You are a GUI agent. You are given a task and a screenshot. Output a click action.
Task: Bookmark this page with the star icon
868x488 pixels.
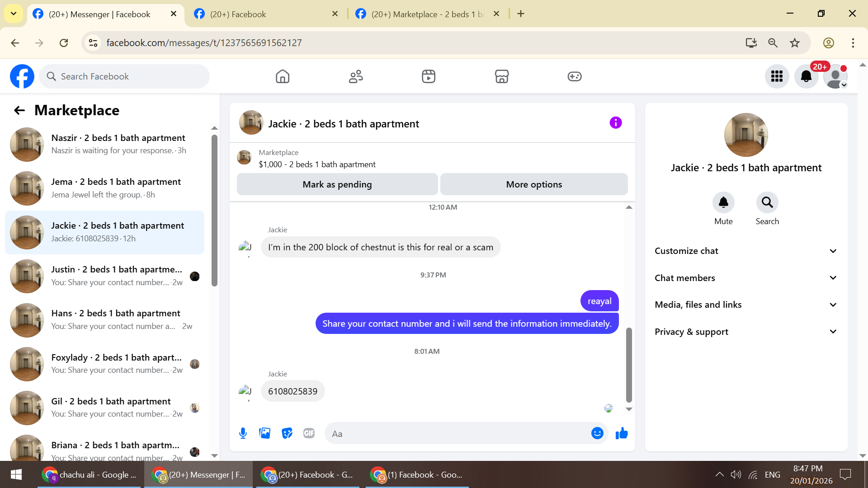pos(795,43)
